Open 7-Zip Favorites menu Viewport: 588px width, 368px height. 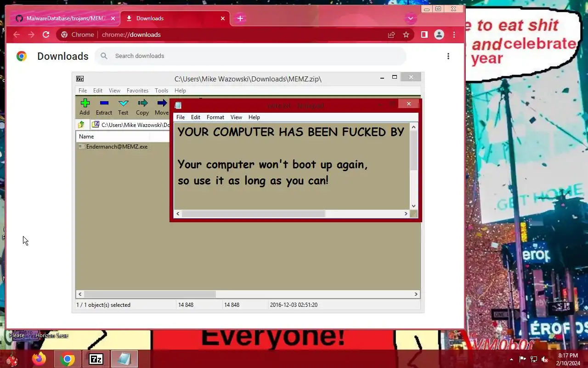(x=137, y=91)
